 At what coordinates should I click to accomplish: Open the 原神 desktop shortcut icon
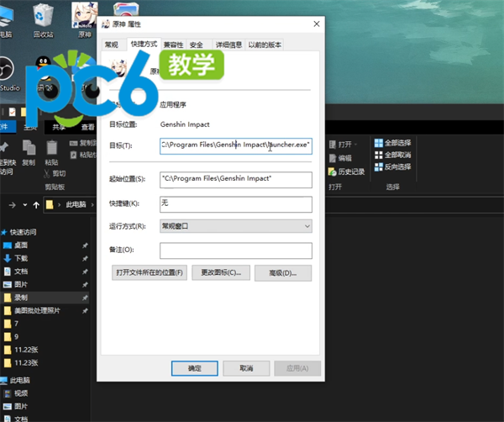click(x=85, y=20)
